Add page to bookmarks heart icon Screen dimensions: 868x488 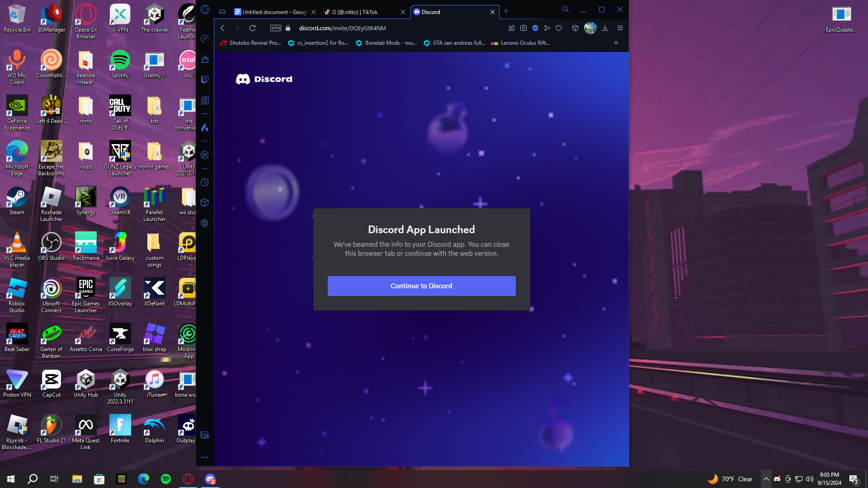click(559, 28)
